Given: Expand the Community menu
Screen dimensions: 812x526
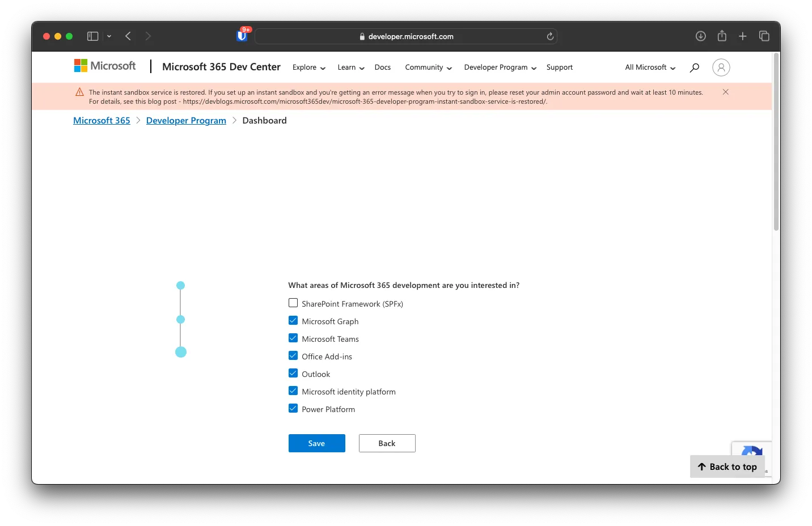Looking at the screenshot, I should [x=429, y=67].
